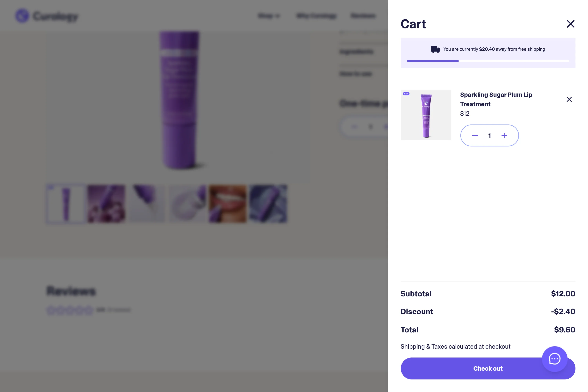Click the delivery truck shipping icon
The width and height of the screenshot is (588, 392).
(435, 49)
